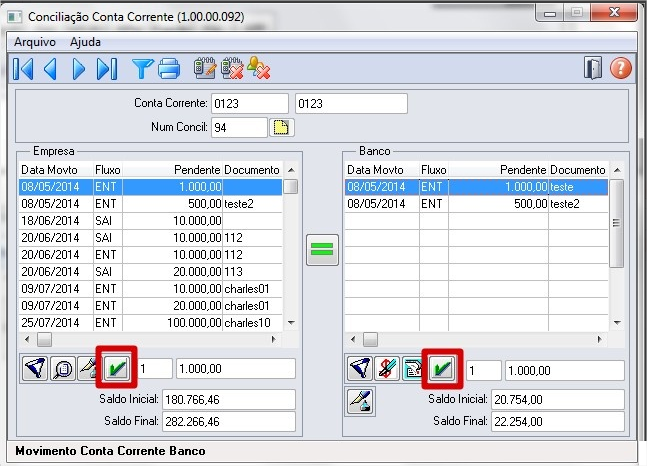This screenshot has width=647, height=466.
Task: Click Empresa Pendente column header
Action: (x=172, y=170)
